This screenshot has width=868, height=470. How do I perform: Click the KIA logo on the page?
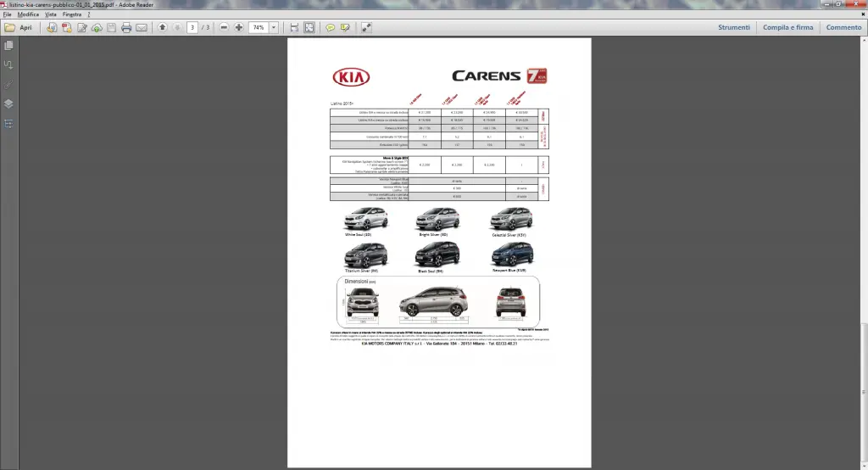click(351, 77)
